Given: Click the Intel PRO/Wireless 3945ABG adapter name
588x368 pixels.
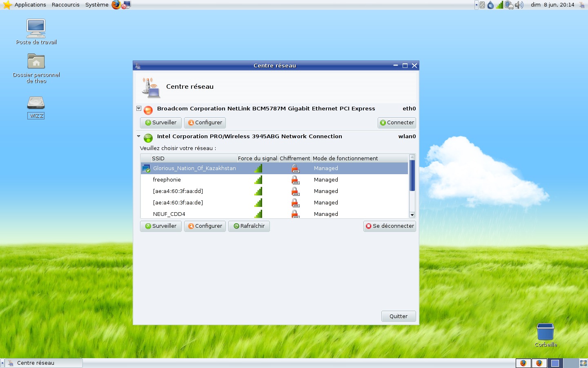Looking at the screenshot, I should 249,137.
